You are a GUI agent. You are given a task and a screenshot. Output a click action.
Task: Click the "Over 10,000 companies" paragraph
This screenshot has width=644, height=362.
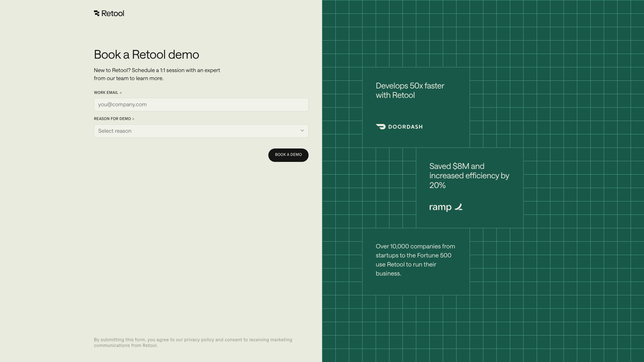coord(415,260)
